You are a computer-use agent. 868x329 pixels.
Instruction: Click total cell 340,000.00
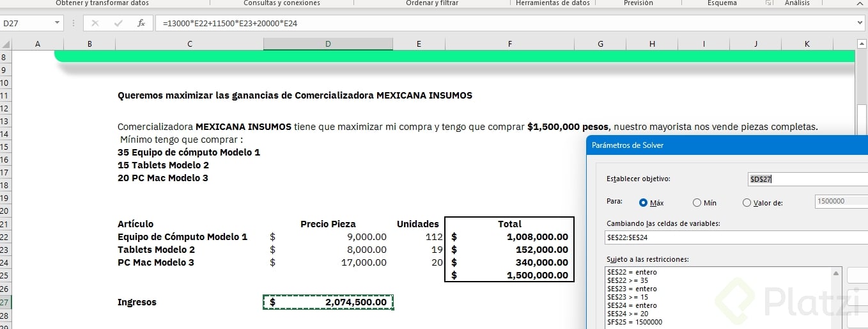509,262
